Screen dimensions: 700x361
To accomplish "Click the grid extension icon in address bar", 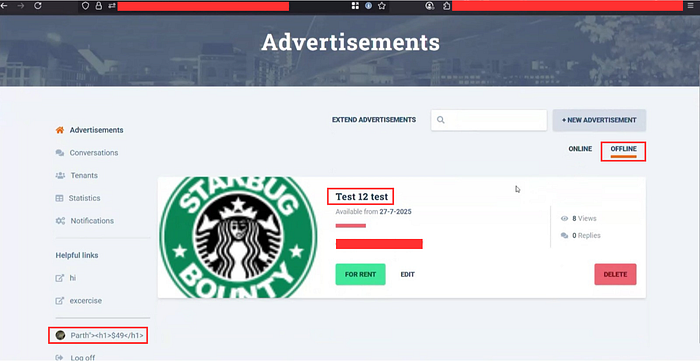I will (x=355, y=6).
